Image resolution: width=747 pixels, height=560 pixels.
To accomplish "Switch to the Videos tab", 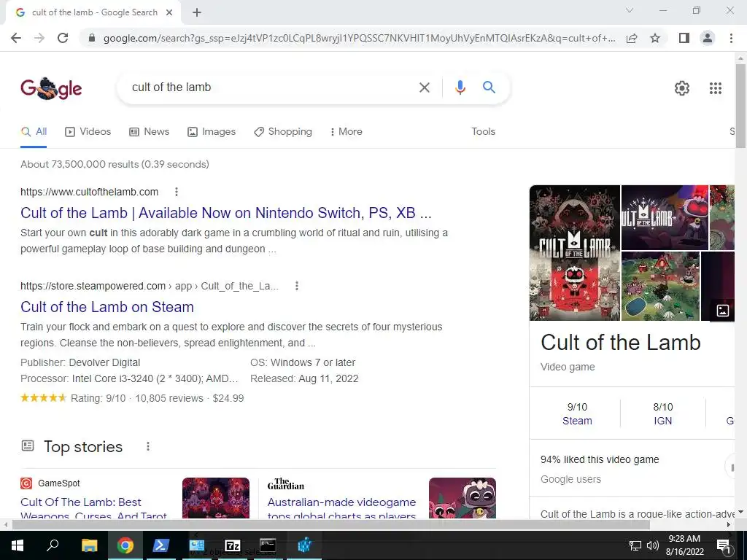I will [x=88, y=131].
